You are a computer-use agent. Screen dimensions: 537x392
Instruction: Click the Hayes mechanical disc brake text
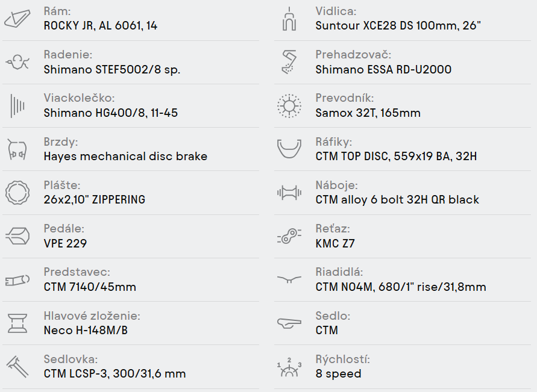(125, 157)
